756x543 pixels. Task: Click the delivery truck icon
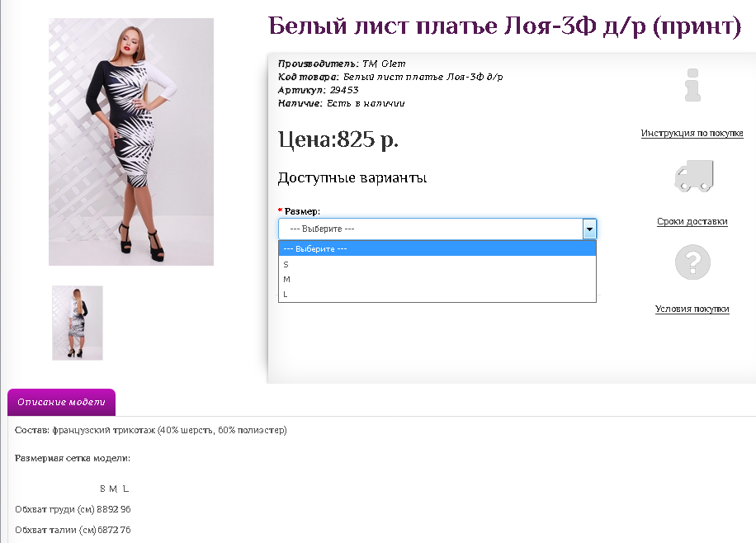[x=694, y=176]
